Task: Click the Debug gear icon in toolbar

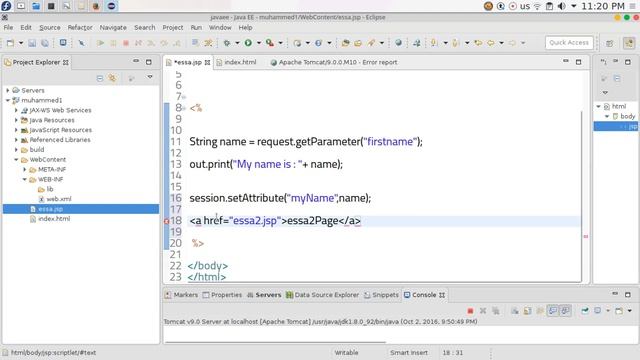Action: click(x=227, y=43)
